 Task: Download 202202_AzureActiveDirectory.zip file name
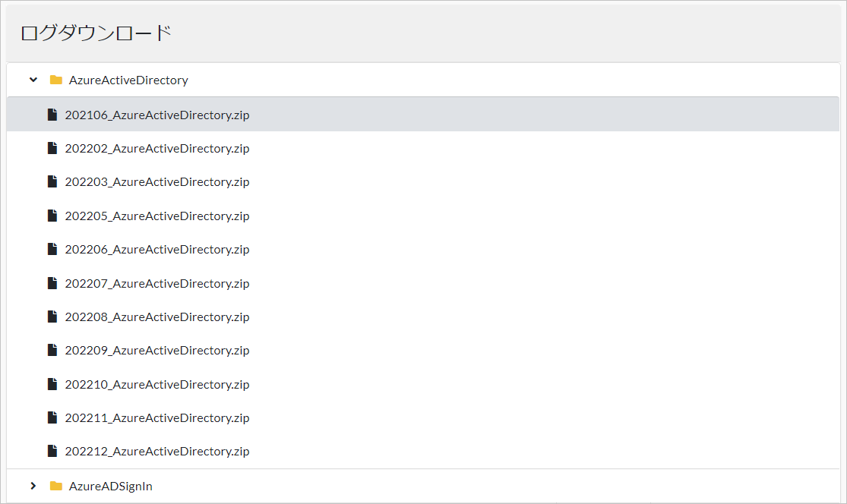pyautogui.click(x=157, y=149)
